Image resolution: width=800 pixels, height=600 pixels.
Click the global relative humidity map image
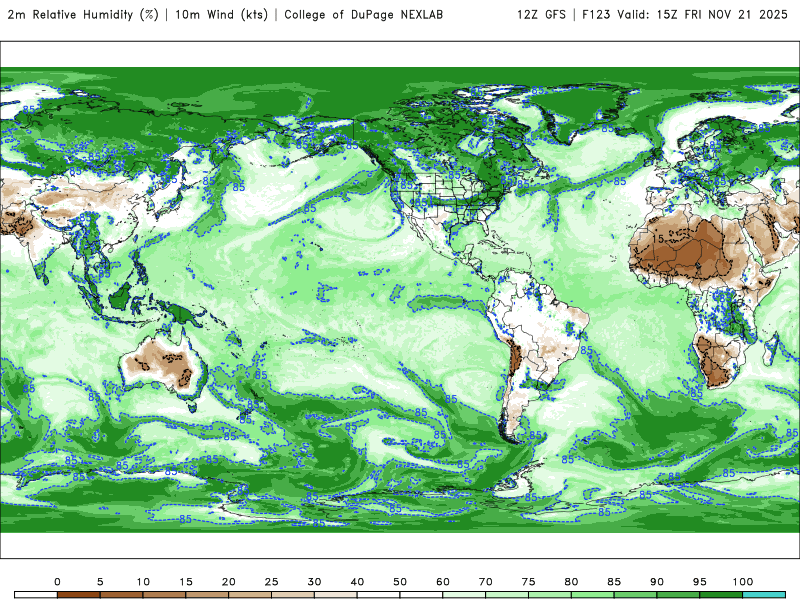pyautogui.click(x=400, y=300)
